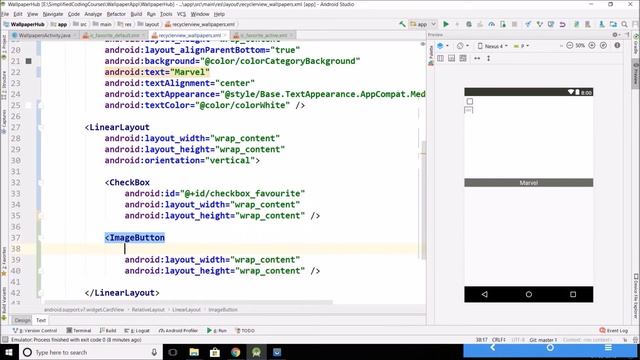Click the second view options icon under preview toolbar
The image size is (640, 360).
pyautogui.click(x=451, y=58)
